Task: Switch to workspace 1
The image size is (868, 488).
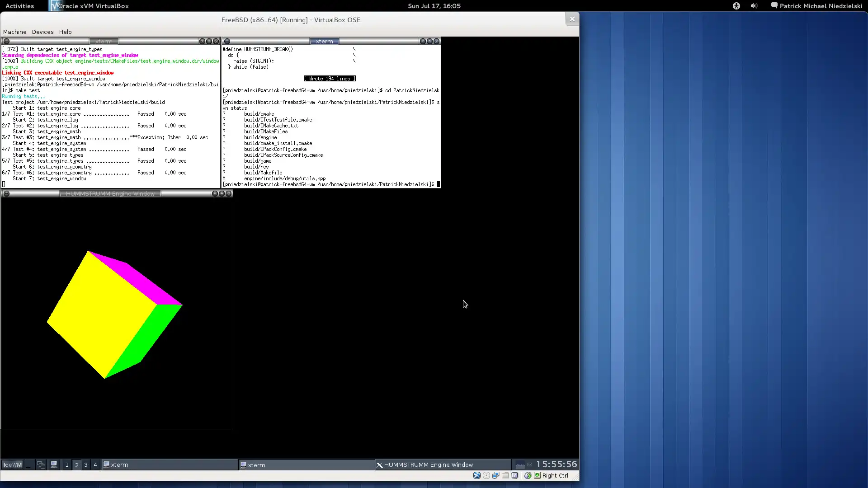Action: click(67, 465)
